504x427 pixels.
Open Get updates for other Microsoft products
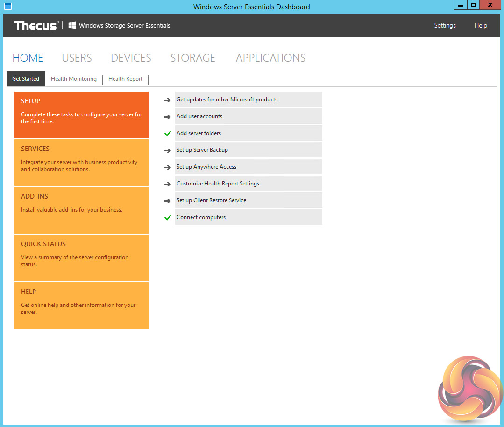[x=248, y=100]
